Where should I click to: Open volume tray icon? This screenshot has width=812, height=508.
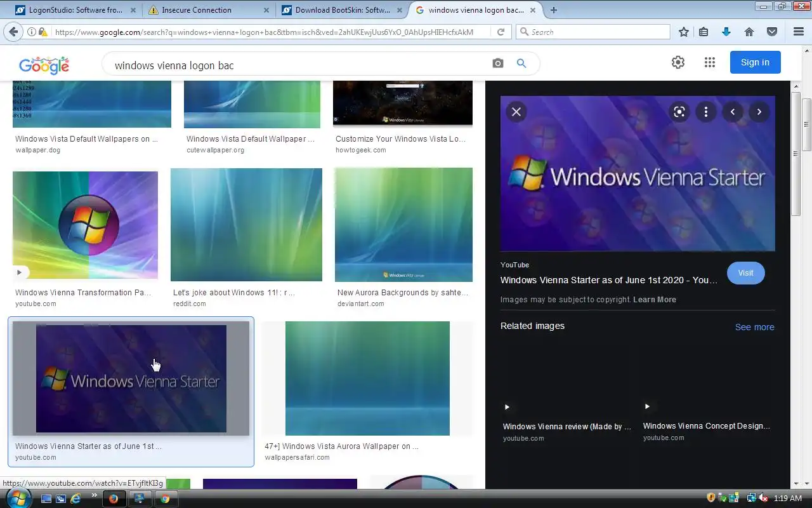coord(763,498)
